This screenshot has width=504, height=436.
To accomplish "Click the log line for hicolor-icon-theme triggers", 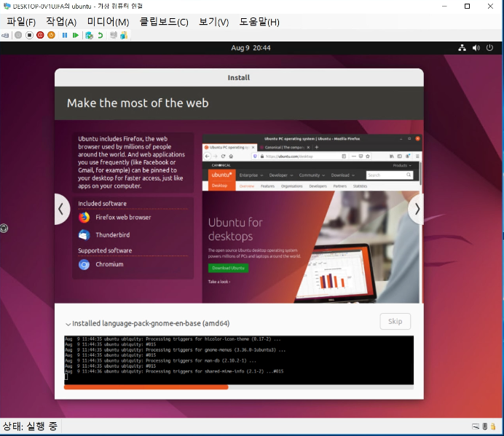I will pyautogui.click(x=173, y=339).
